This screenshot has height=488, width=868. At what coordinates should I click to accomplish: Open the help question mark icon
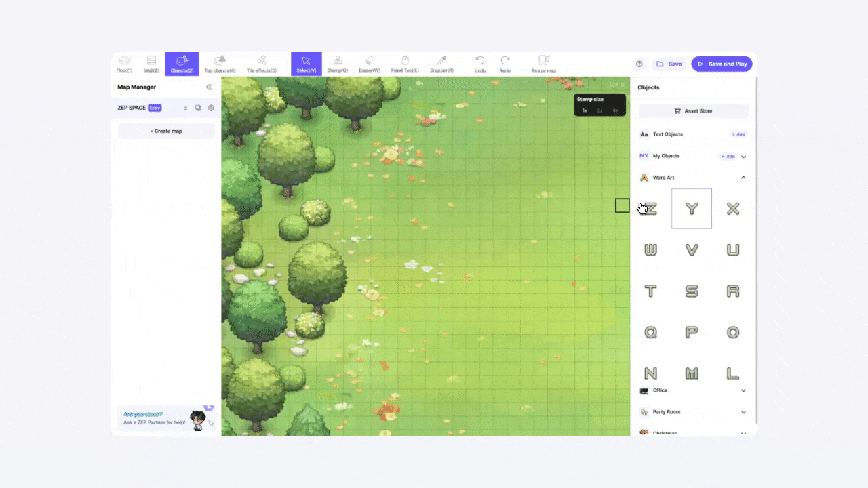pos(639,64)
